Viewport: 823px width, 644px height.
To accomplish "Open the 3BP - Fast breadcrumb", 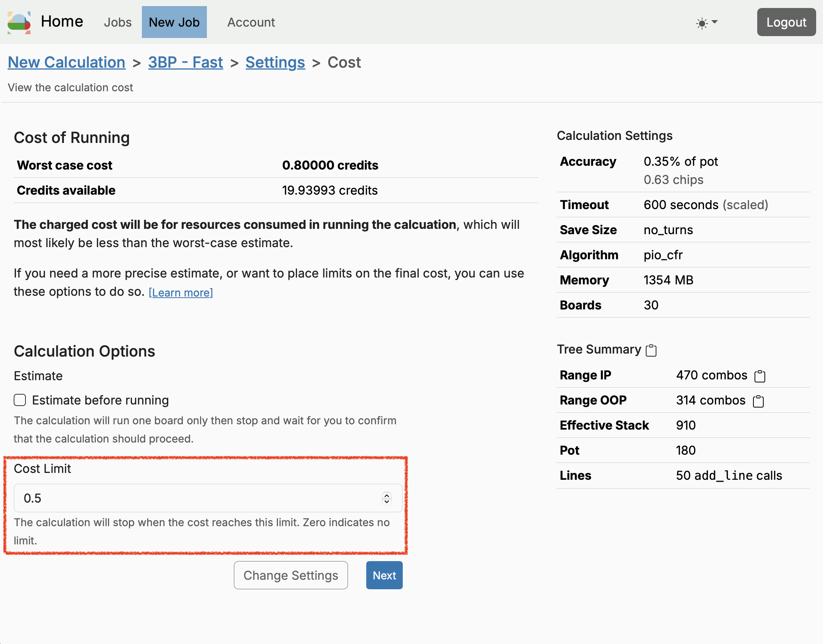I will point(185,62).
